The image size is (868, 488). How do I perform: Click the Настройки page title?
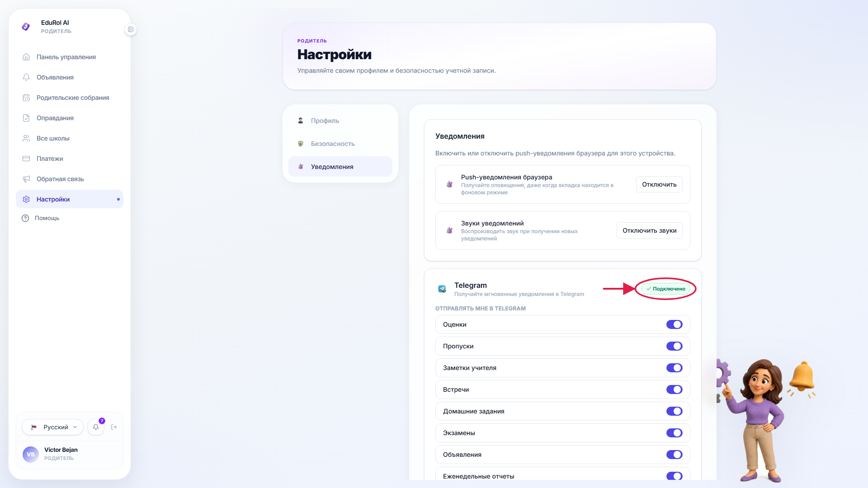click(335, 54)
